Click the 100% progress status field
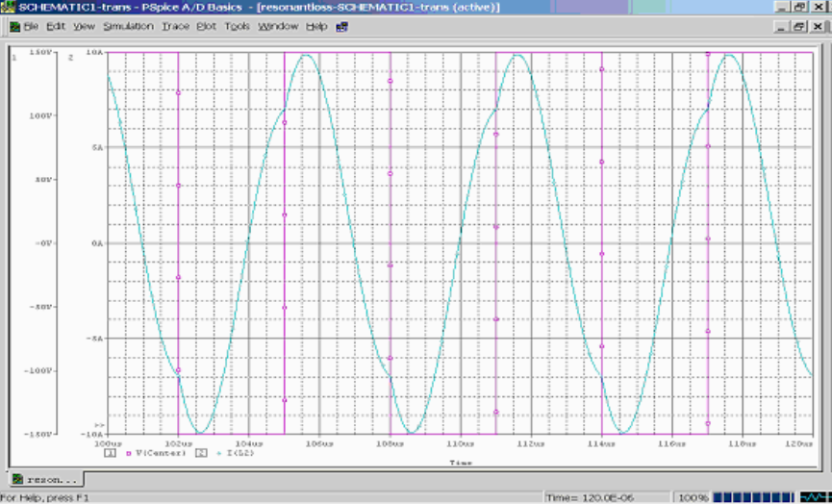 (x=693, y=497)
